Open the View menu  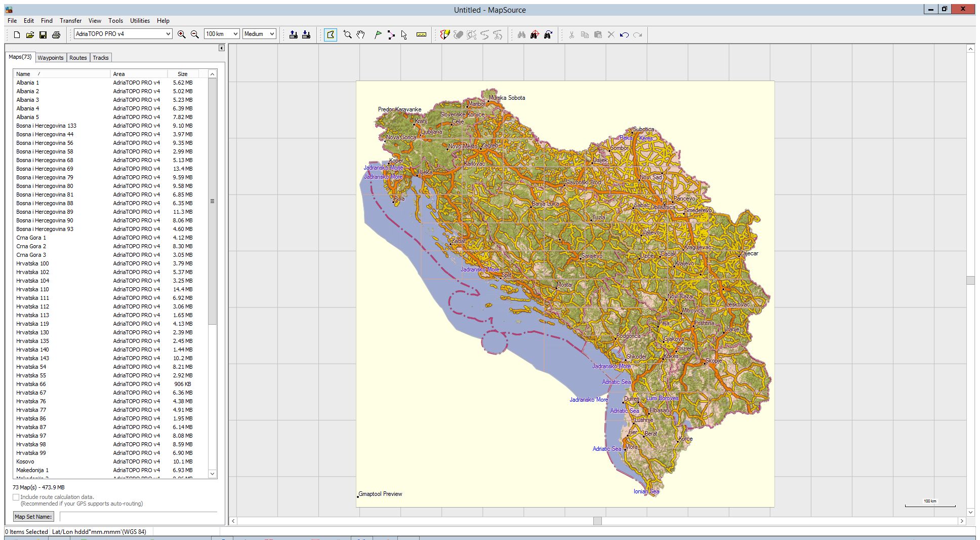coord(95,21)
